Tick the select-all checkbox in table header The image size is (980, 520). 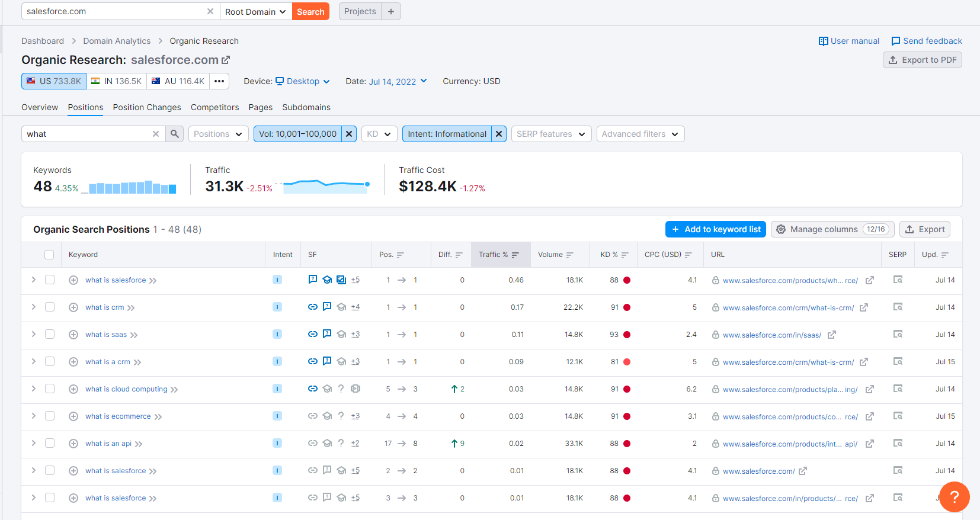pos(49,255)
